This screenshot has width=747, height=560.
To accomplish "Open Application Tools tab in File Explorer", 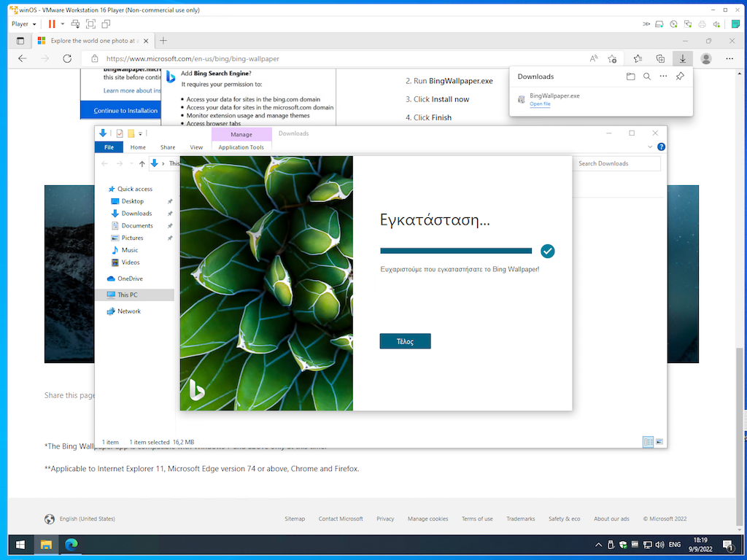I will [x=241, y=147].
